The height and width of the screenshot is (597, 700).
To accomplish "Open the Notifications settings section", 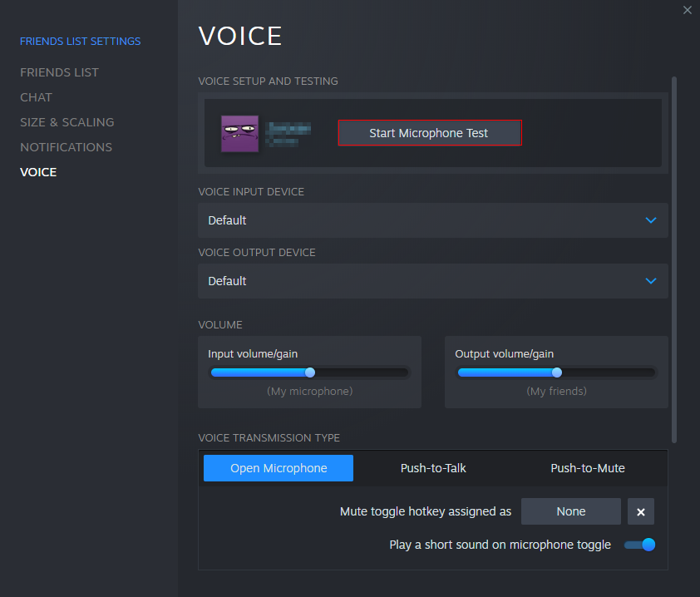I will pyautogui.click(x=66, y=147).
